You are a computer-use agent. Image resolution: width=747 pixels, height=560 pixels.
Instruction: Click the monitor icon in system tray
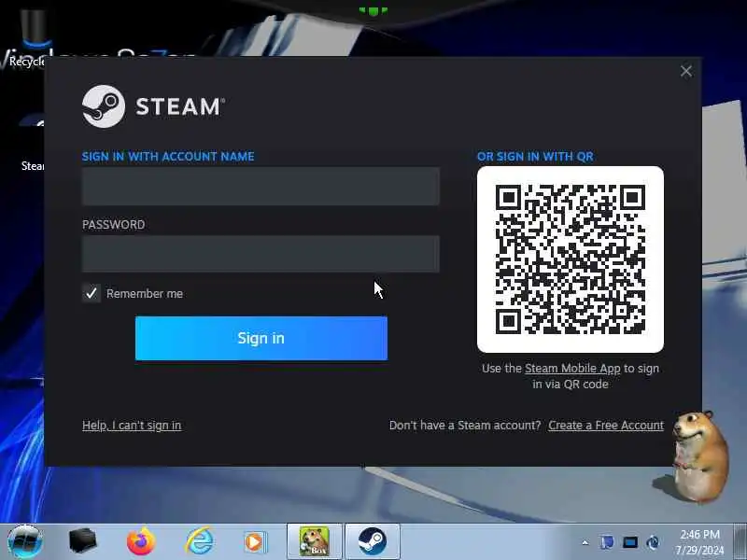coord(629,542)
